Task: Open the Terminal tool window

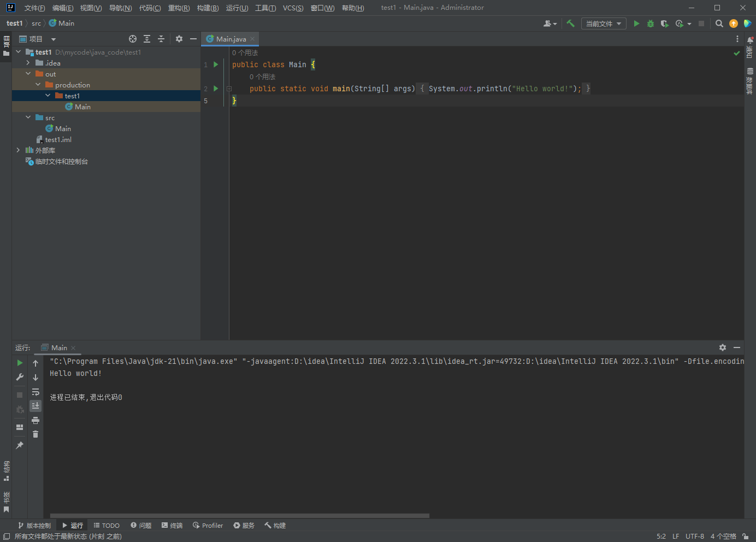Action: point(172,525)
